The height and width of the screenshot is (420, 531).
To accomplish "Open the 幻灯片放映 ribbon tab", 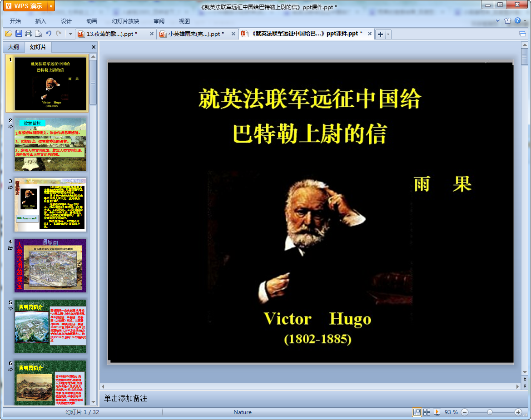I will point(125,21).
